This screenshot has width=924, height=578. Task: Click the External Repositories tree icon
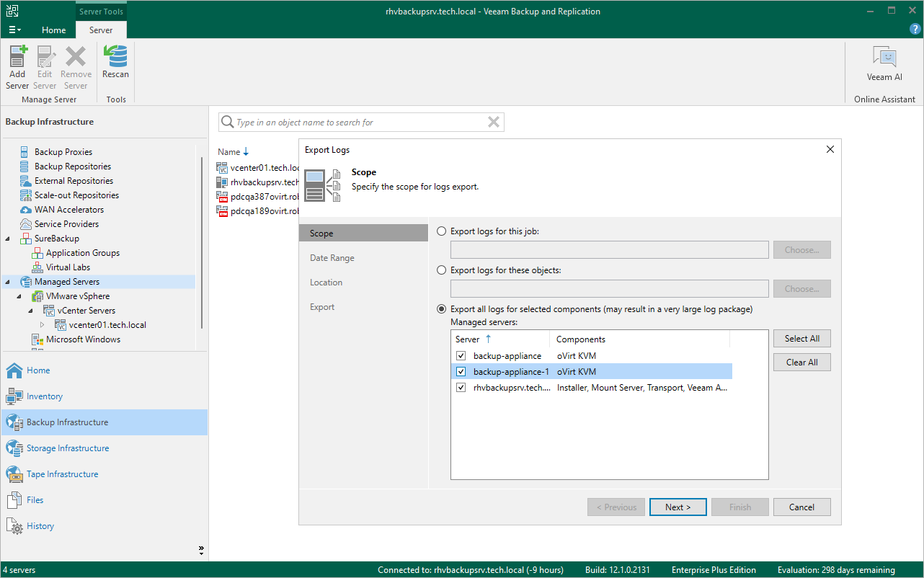[26, 181]
